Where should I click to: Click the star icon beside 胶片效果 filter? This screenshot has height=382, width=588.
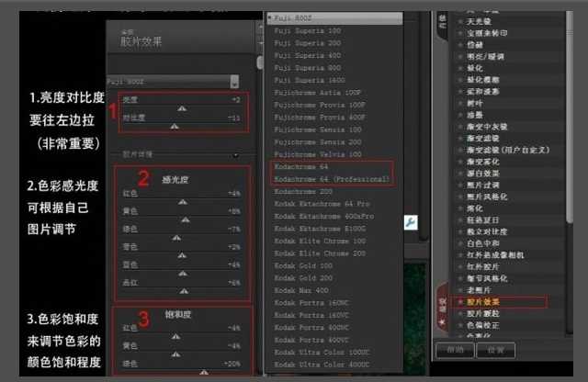coord(459,300)
